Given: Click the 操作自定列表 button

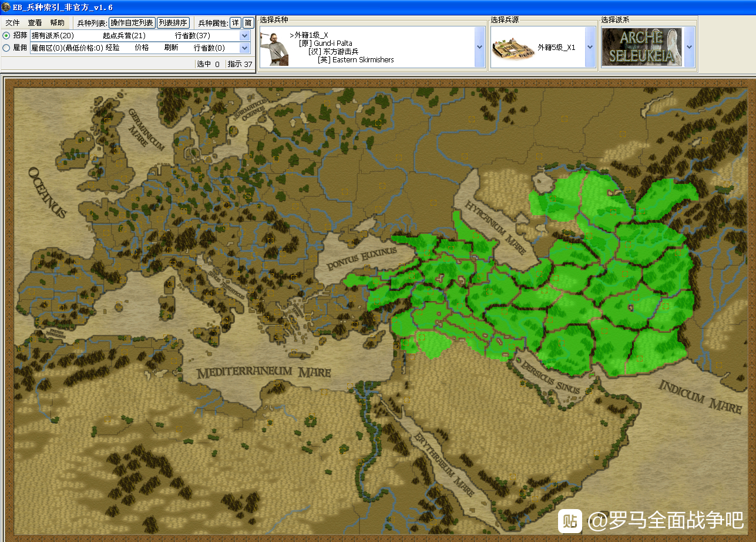Looking at the screenshot, I should point(132,23).
